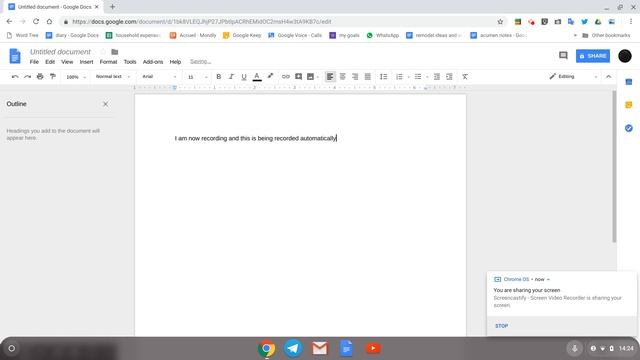Image resolution: width=640 pixels, height=360 pixels.
Task: Click the Insert link icon
Action: tap(286, 77)
